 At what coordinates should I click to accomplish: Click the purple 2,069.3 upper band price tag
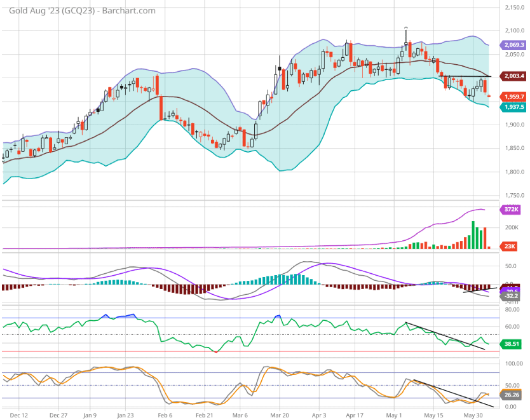[513, 46]
